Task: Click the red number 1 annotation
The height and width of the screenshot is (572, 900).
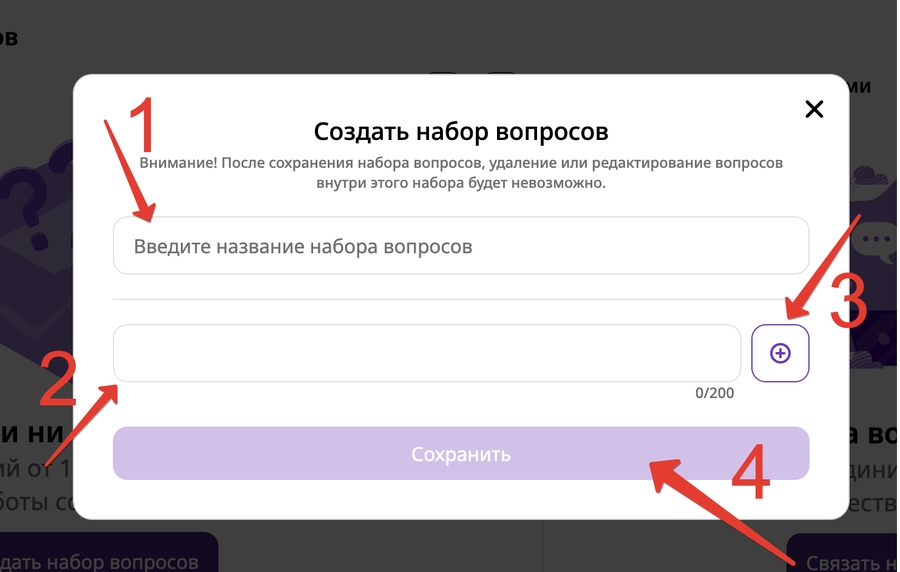Action: (144, 128)
